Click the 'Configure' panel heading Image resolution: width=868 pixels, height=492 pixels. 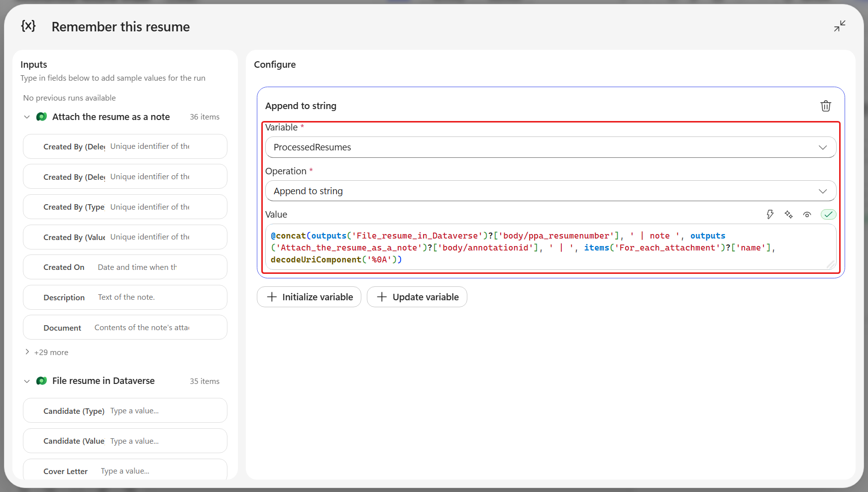pyautogui.click(x=275, y=65)
